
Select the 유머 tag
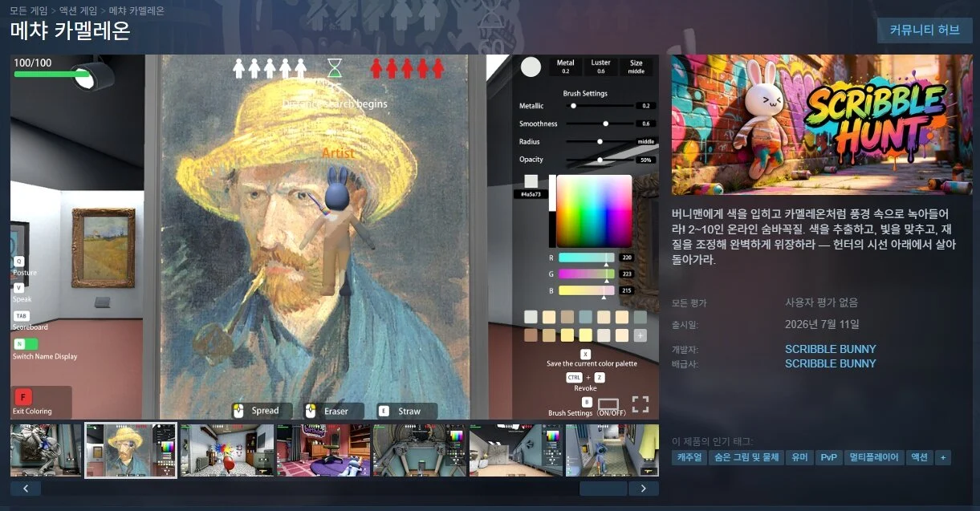[x=799, y=457]
